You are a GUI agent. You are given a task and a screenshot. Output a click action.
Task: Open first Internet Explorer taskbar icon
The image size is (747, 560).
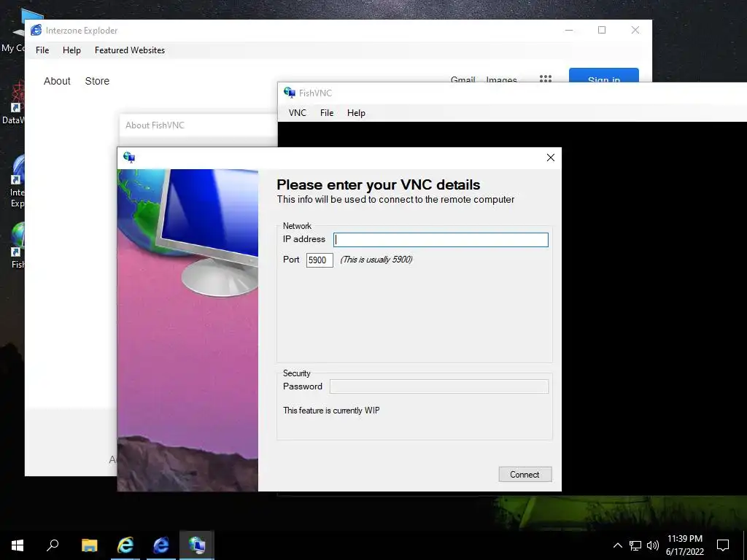click(x=125, y=545)
